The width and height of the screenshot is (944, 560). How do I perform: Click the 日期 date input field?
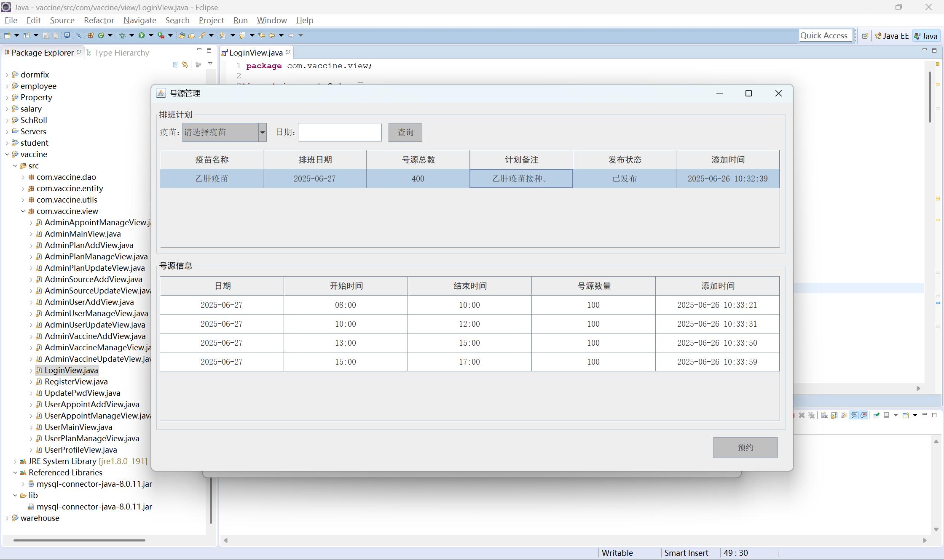[340, 132]
